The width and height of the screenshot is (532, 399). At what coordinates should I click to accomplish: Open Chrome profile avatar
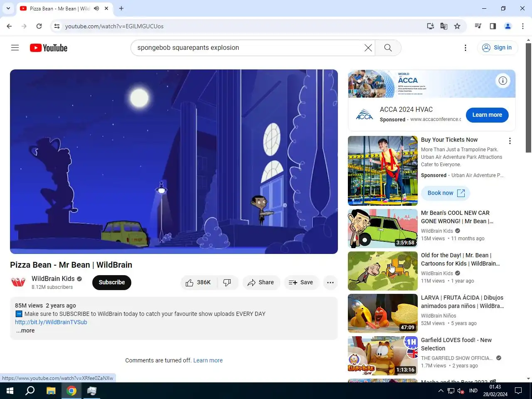click(x=508, y=26)
